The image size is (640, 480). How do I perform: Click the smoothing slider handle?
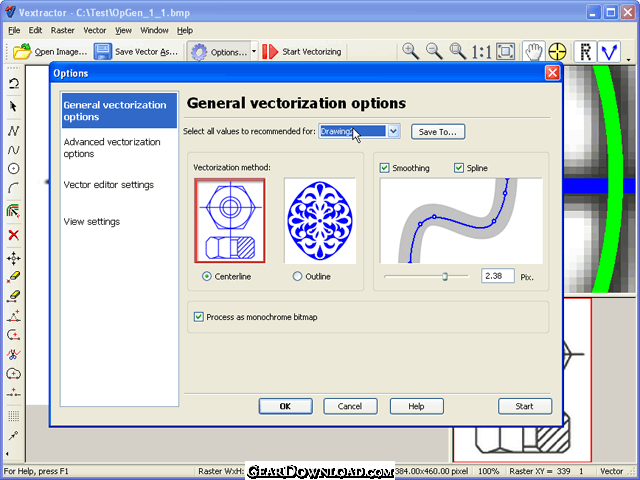445,276
